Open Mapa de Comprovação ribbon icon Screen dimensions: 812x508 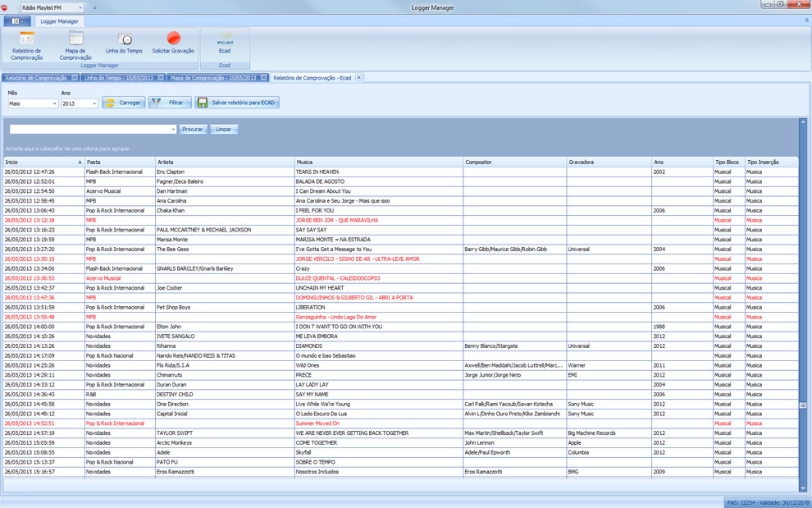75,39
